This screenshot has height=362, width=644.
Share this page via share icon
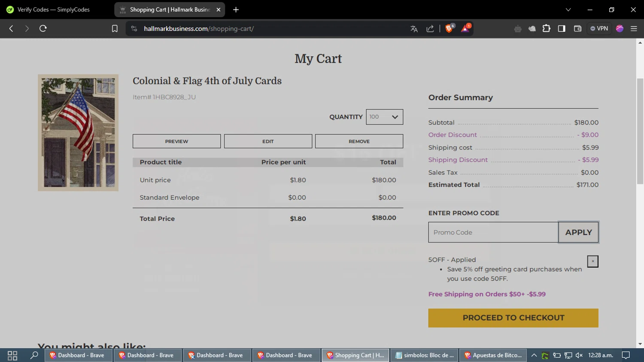click(430, 29)
